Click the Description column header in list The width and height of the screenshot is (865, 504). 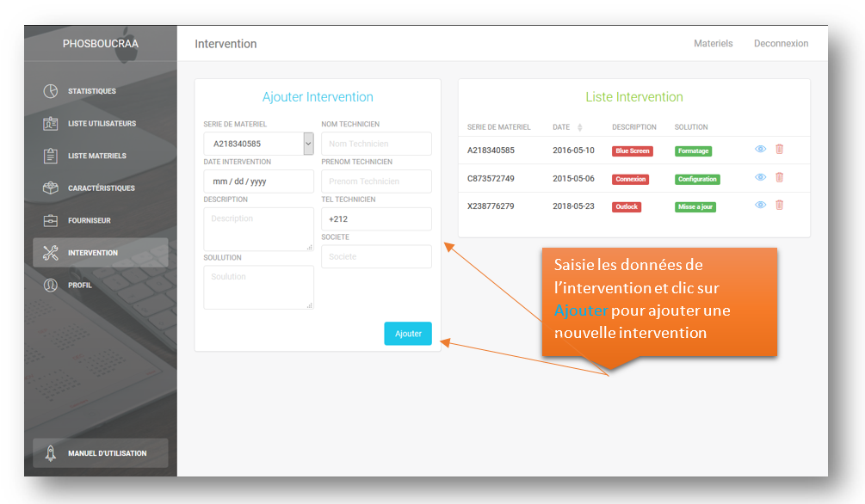click(x=634, y=127)
